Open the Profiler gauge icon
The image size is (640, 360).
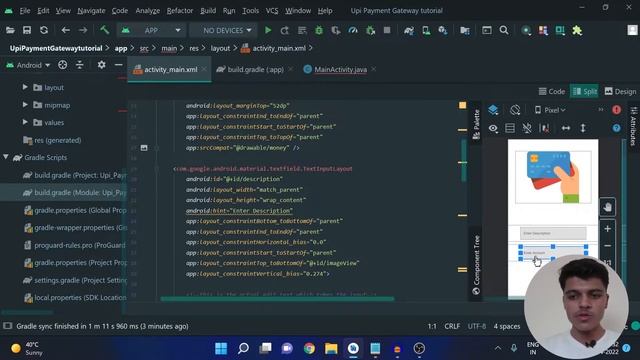pyautogui.click(x=353, y=30)
